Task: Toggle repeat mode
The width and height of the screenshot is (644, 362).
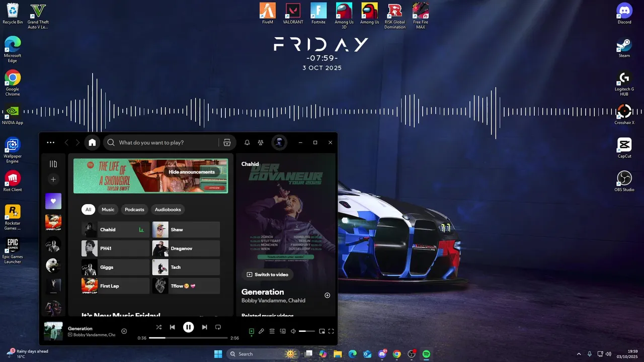Action: click(218, 327)
